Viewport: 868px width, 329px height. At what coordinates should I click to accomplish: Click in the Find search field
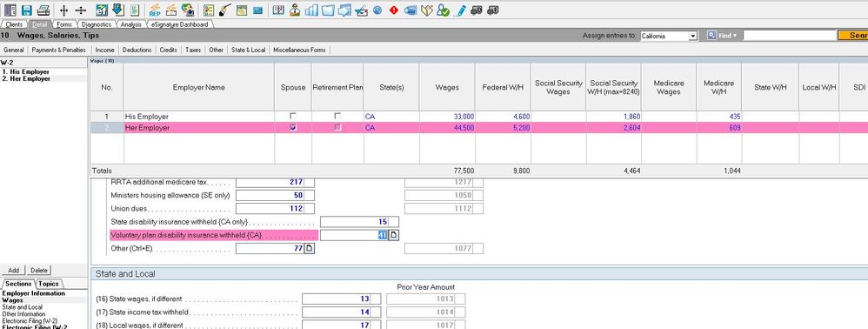click(x=789, y=36)
